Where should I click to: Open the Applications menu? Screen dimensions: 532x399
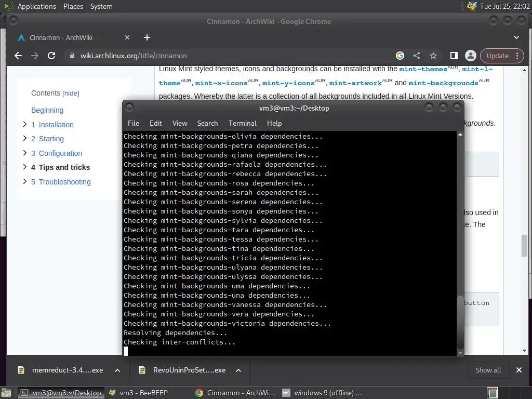[x=37, y=6]
